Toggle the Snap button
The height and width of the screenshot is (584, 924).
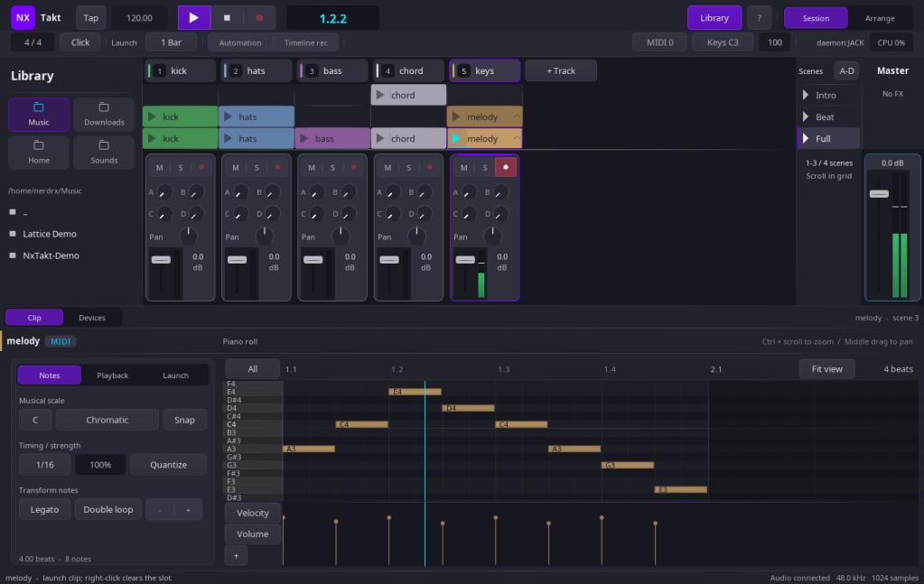[184, 420]
